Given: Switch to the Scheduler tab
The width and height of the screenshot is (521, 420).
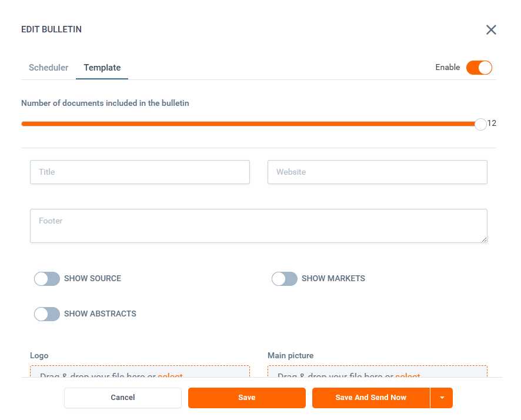Looking at the screenshot, I should tap(48, 68).
